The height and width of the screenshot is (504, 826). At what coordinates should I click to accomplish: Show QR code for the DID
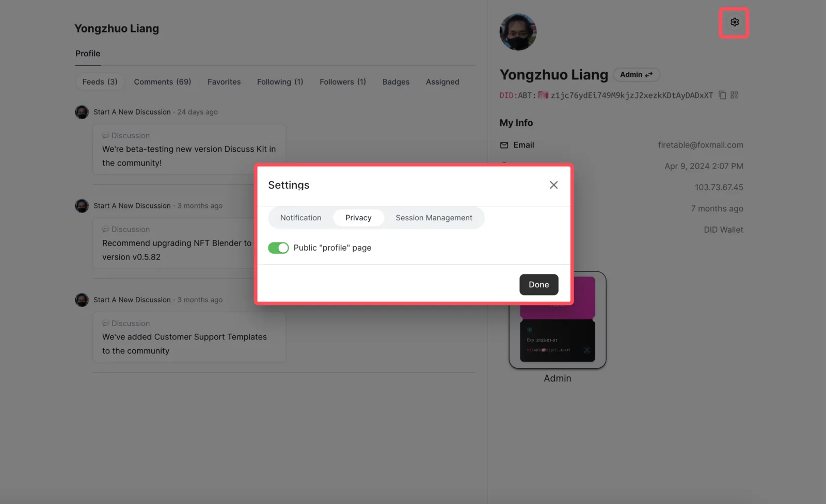(x=734, y=95)
